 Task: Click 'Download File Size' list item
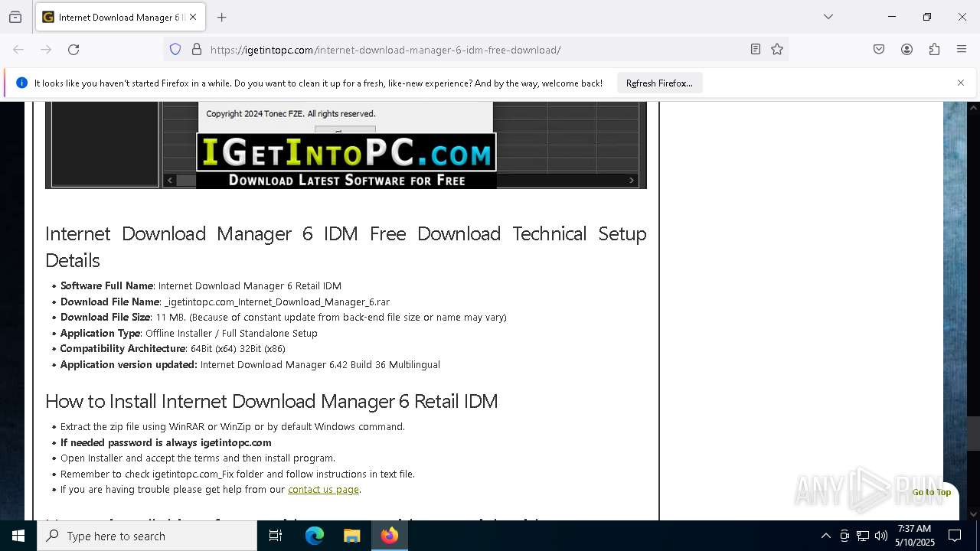click(283, 318)
